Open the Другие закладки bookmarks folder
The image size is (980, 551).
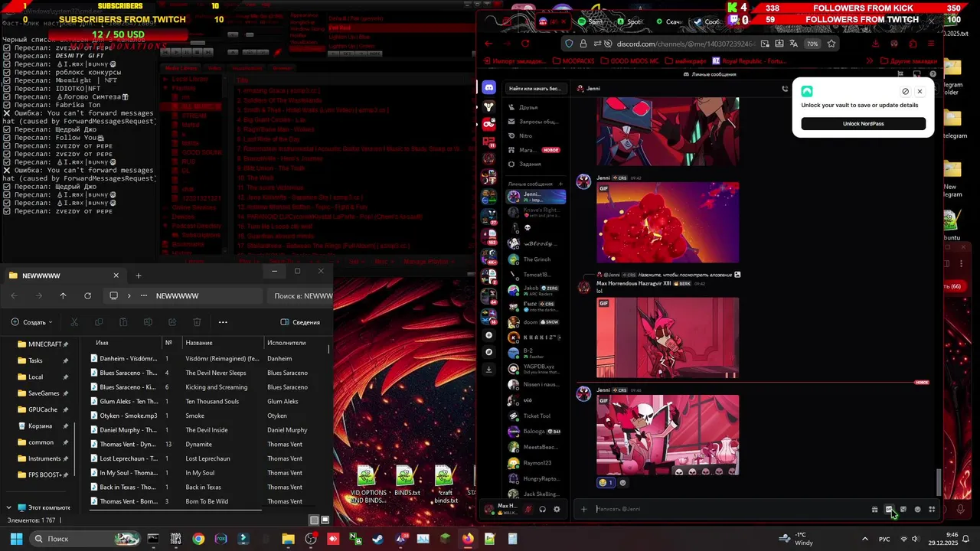coord(909,60)
